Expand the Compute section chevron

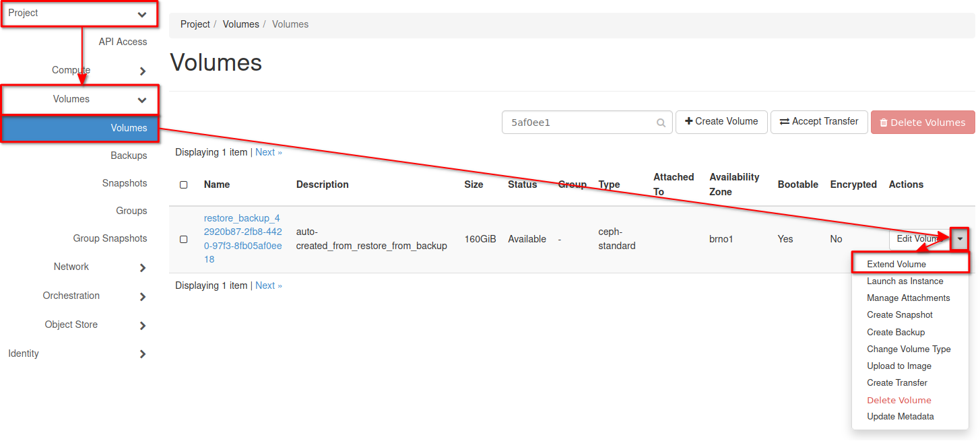(x=142, y=71)
